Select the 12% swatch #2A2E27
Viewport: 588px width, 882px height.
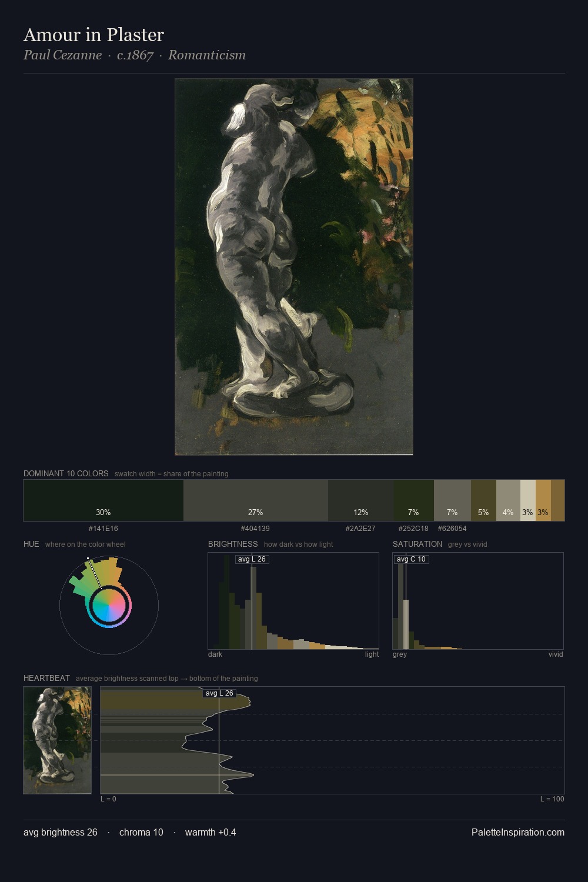[x=361, y=500]
